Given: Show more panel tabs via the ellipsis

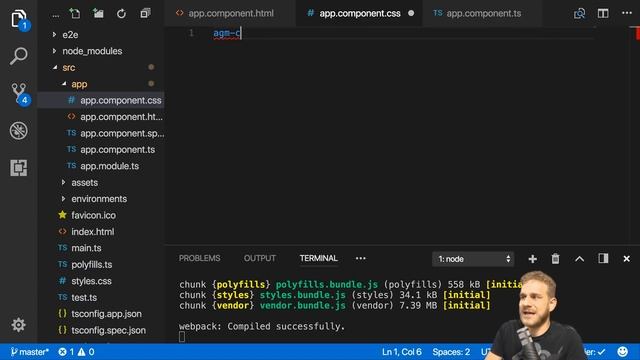Looking at the screenshot, I should coord(360,258).
